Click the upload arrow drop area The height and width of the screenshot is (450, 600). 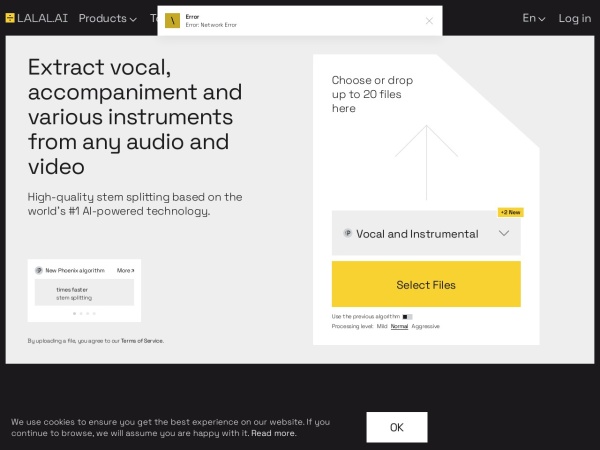tap(426, 163)
